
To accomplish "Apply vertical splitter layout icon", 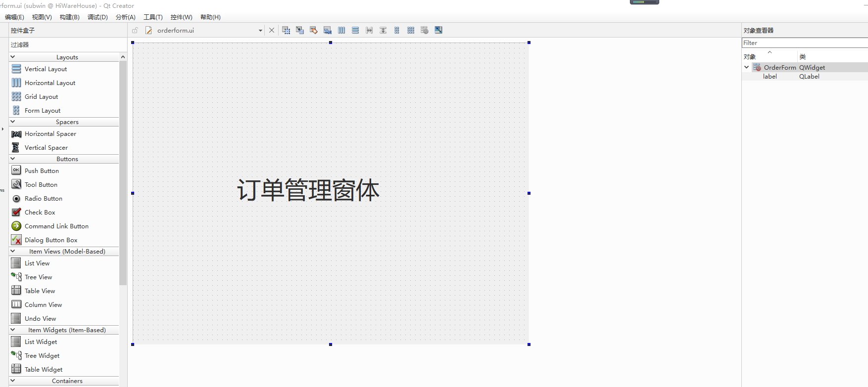I will tap(383, 30).
